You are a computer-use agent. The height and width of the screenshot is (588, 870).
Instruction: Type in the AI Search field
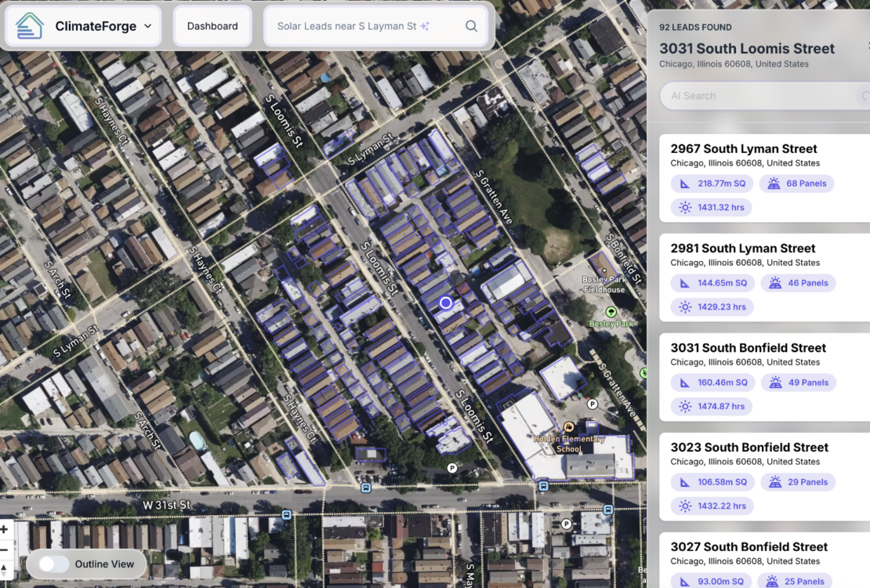tap(756, 96)
